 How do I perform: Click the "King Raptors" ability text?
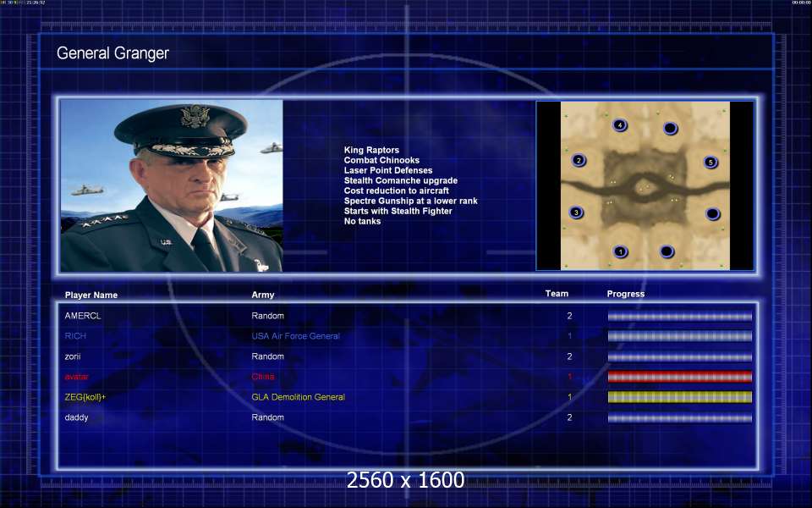(x=371, y=150)
